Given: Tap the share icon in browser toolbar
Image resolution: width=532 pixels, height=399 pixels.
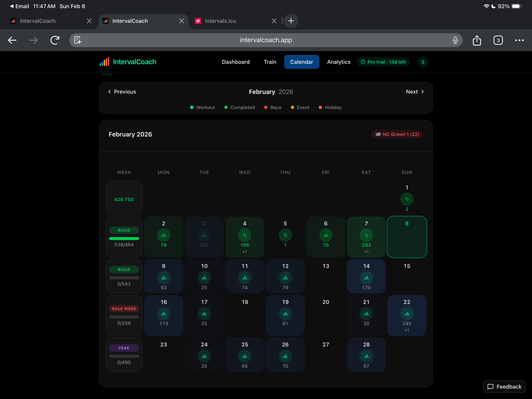Looking at the screenshot, I should 477,40.
